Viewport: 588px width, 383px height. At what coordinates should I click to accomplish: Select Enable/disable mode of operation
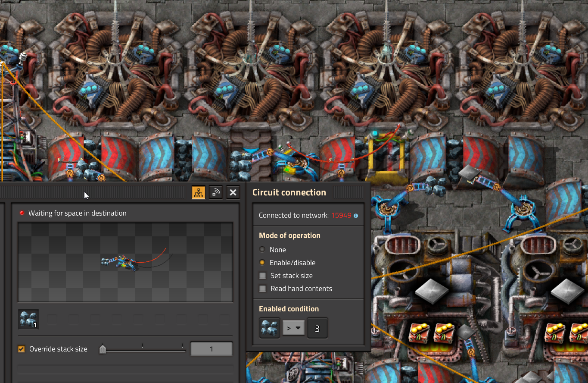(262, 263)
